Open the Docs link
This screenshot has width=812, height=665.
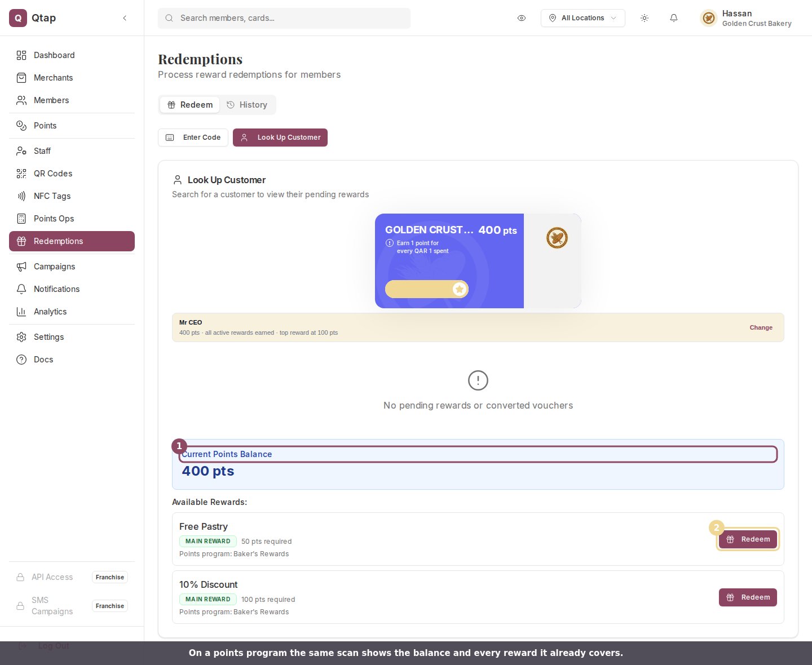(x=72, y=360)
